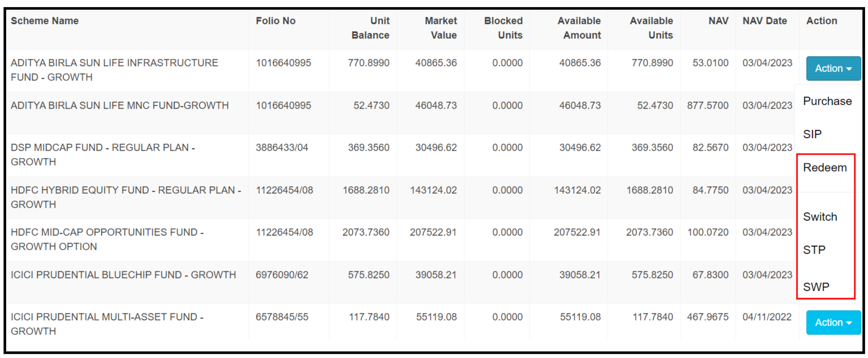Select Purchase from the action menu
This screenshot has width=868, height=358.
tap(827, 101)
